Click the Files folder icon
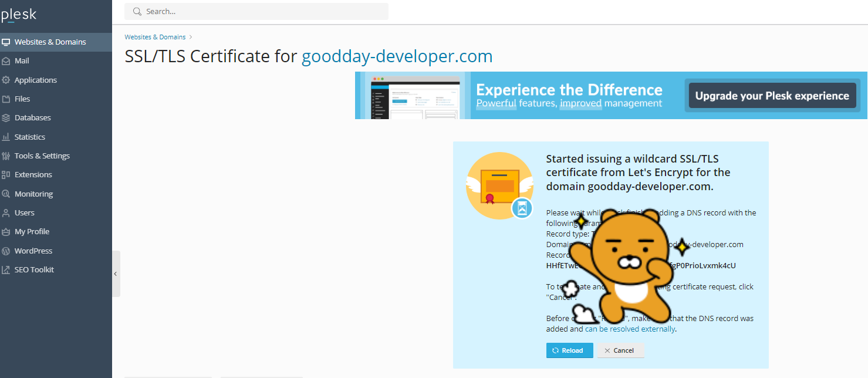 (x=6, y=99)
